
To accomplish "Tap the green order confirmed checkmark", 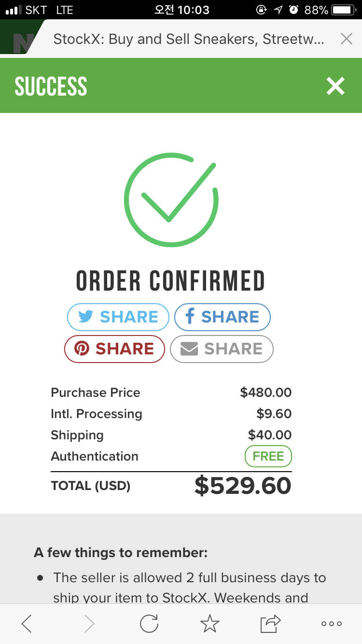I will (171, 200).
